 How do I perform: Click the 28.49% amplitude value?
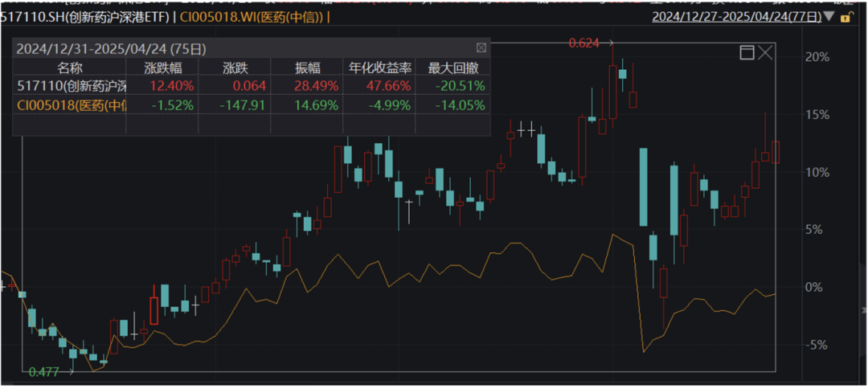click(x=317, y=86)
